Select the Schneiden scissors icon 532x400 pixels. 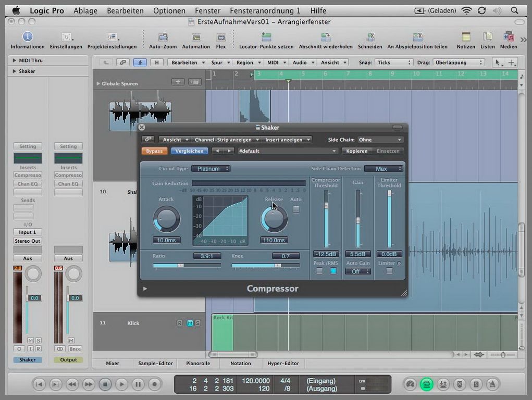(x=370, y=36)
